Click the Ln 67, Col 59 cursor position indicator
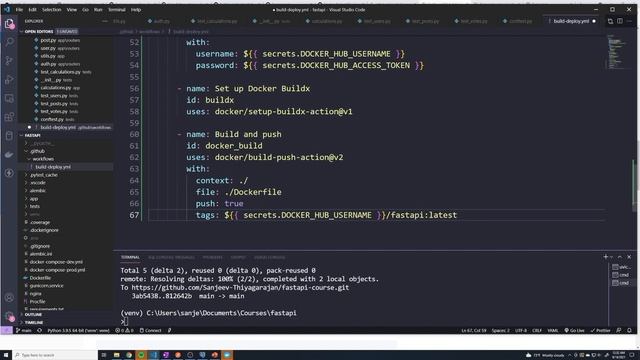Screen dimensions: 640x360 (473, 331)
